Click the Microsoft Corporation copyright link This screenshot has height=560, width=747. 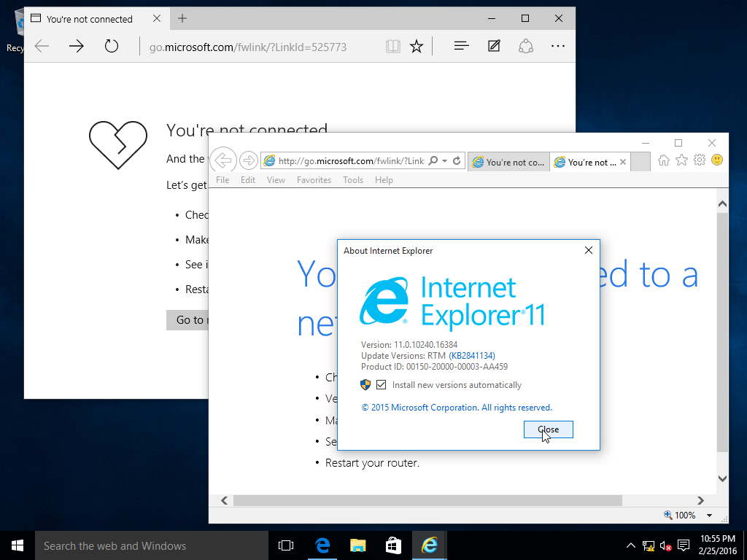point(457,408)
